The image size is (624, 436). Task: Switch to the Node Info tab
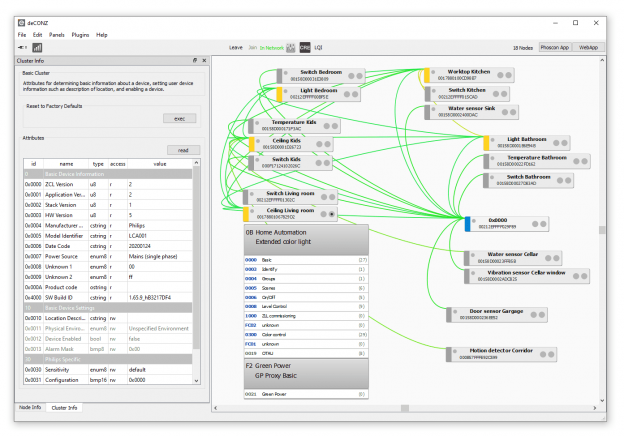click(30, 408)
